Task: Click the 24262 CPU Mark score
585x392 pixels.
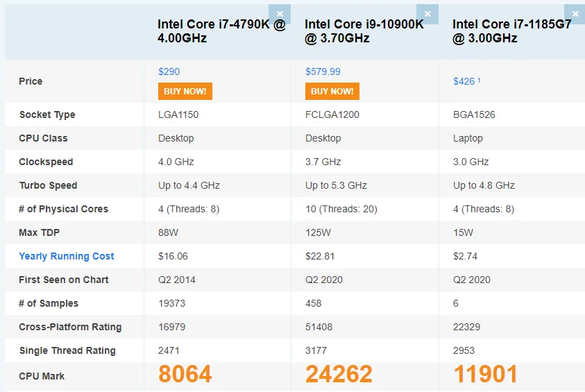Action: coord(339,374)
